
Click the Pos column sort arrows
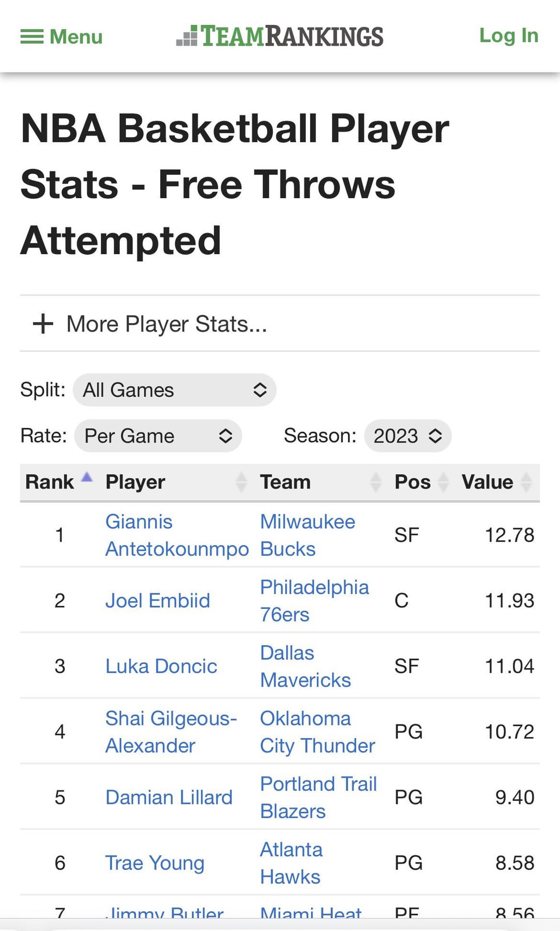click(x=443, y=482)
